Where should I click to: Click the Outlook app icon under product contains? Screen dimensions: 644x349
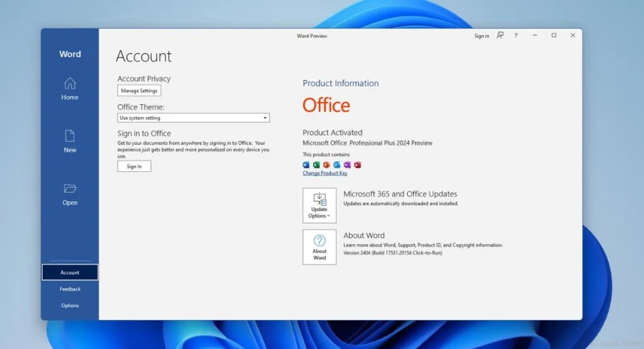pyautogui.click(x=337, y=164)
